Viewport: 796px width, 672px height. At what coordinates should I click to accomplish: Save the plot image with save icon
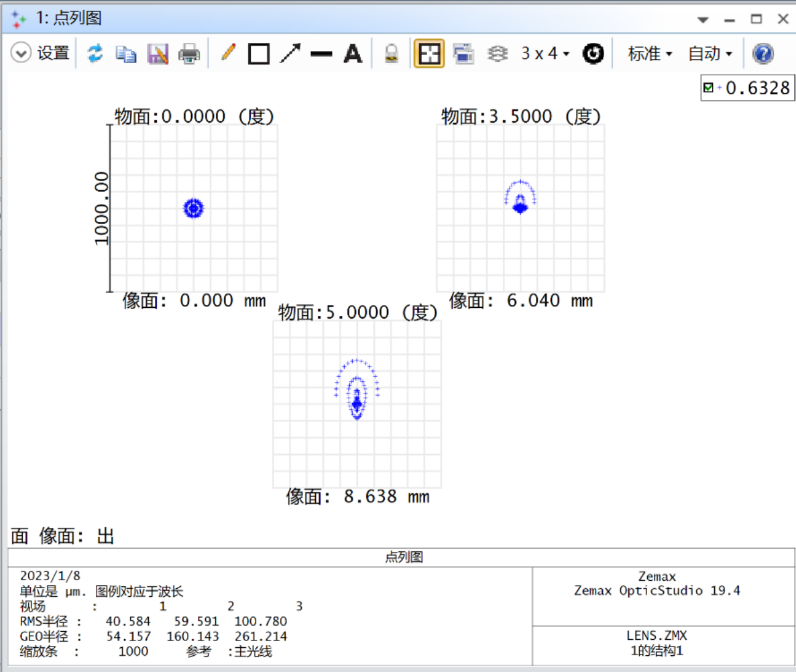[x=158, y=53]
